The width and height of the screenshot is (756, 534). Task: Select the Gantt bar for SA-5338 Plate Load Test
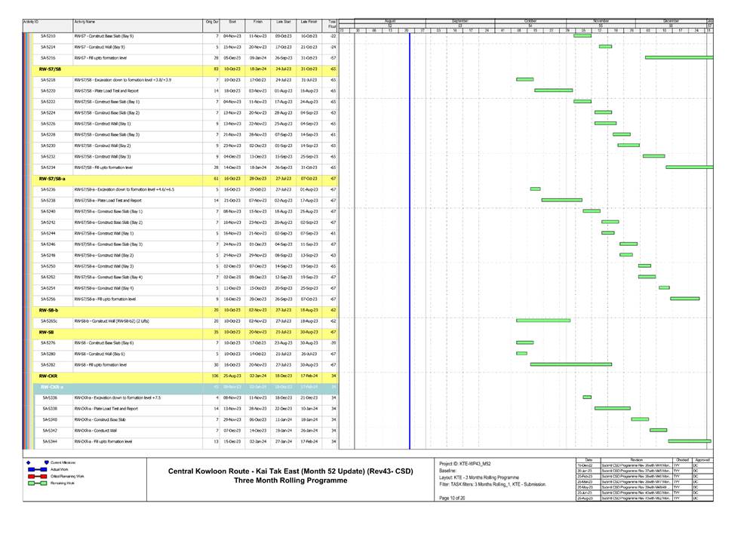click(x=612, y=408)
